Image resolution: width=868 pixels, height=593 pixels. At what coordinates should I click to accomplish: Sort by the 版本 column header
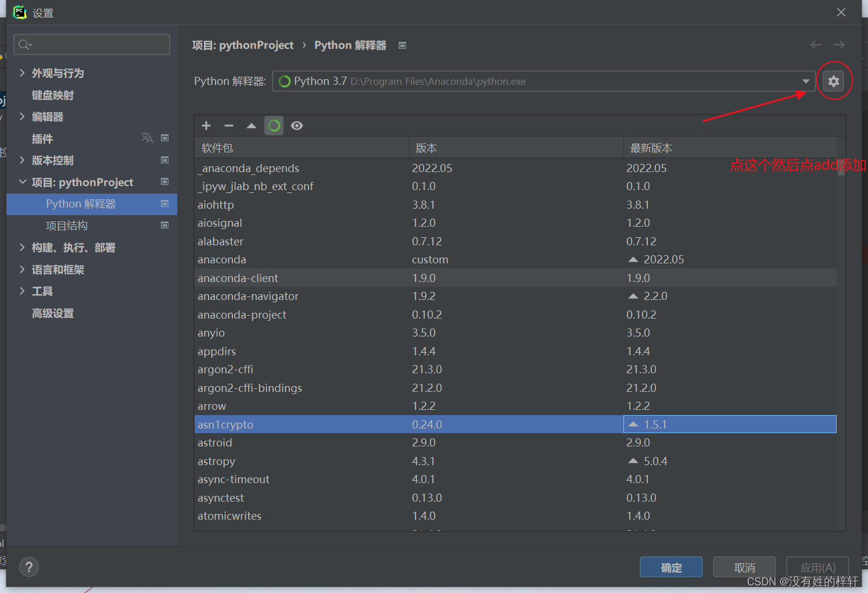(517, 148)
